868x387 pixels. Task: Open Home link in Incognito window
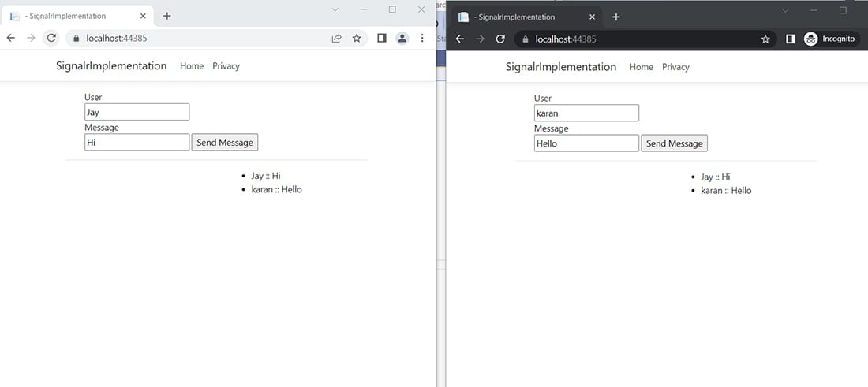coord(641,67)
